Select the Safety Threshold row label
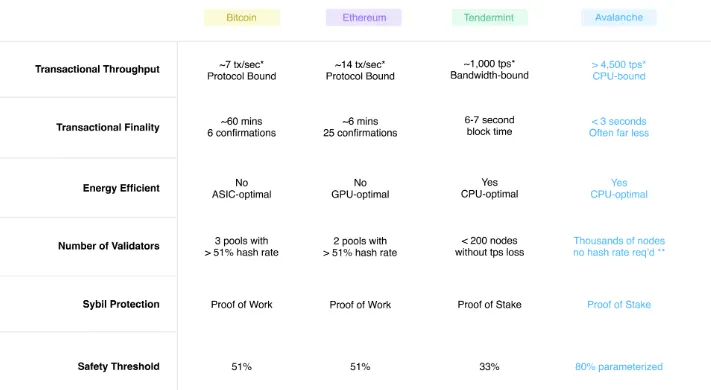Screen dimensions: 711x390 (118, 366)
